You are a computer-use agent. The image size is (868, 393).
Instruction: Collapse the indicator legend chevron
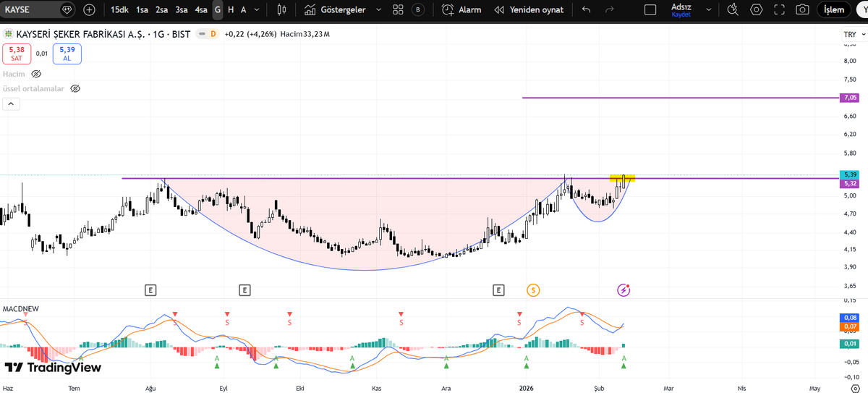(x=10, y=103)
